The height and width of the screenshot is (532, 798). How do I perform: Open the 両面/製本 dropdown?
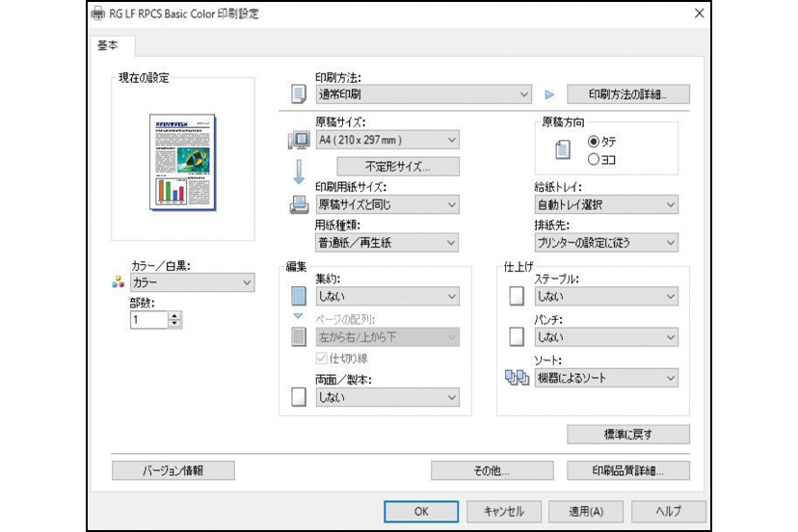(x=387, y=397)
